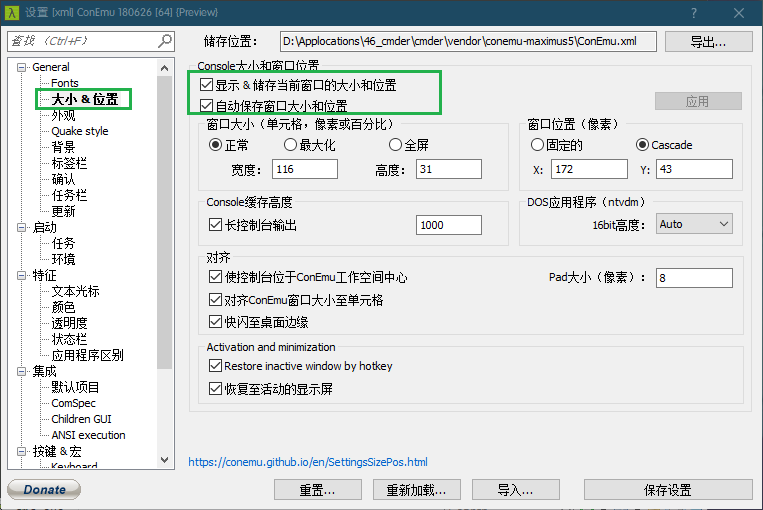Image resolution: width=763 pixels, height=510 pixels.
Task: Open 文本光标 settings page
Action: (75, 291)
